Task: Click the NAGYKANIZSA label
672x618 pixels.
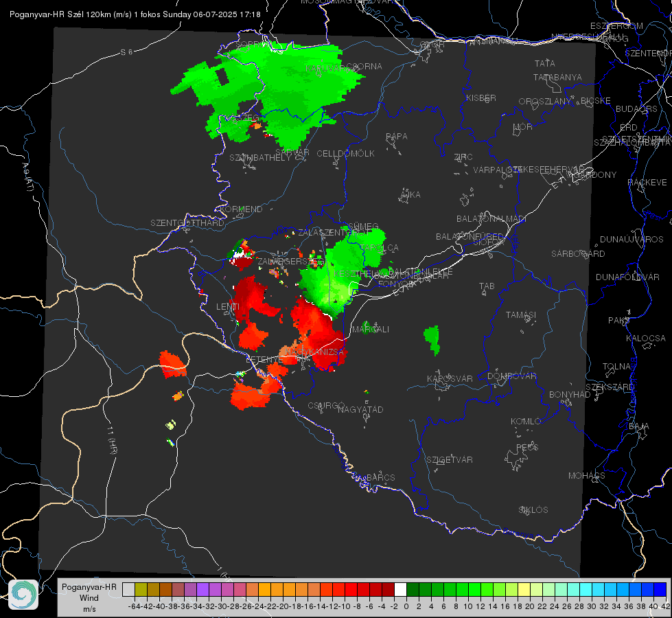Action: point(314,352)
